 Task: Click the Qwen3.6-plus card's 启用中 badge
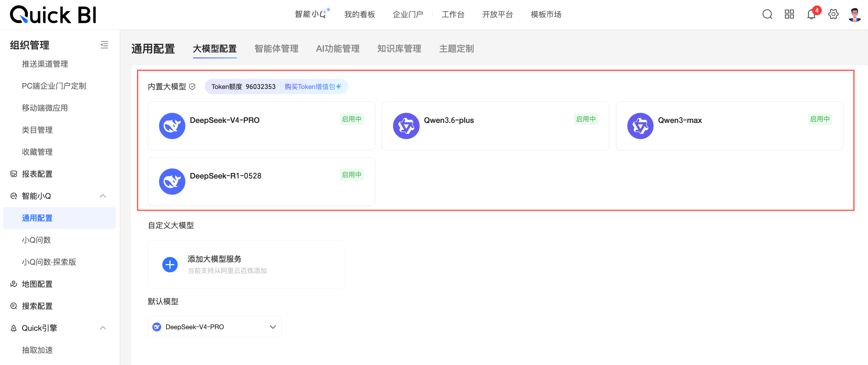[586, 119]
